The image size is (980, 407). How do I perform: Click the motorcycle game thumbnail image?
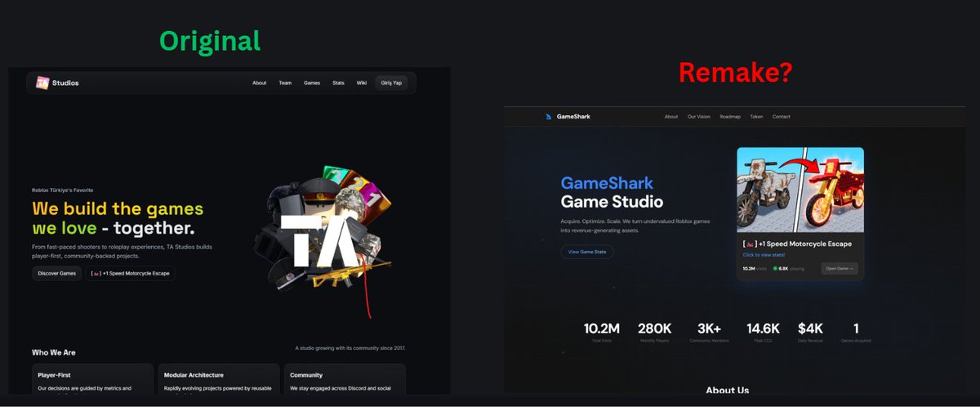pyautogui.click(x=800, y=190)
